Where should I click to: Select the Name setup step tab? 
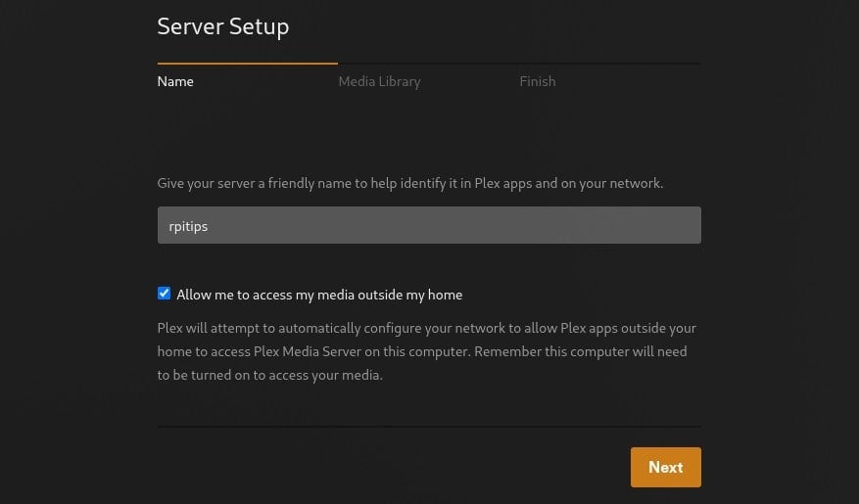(175, 81)
